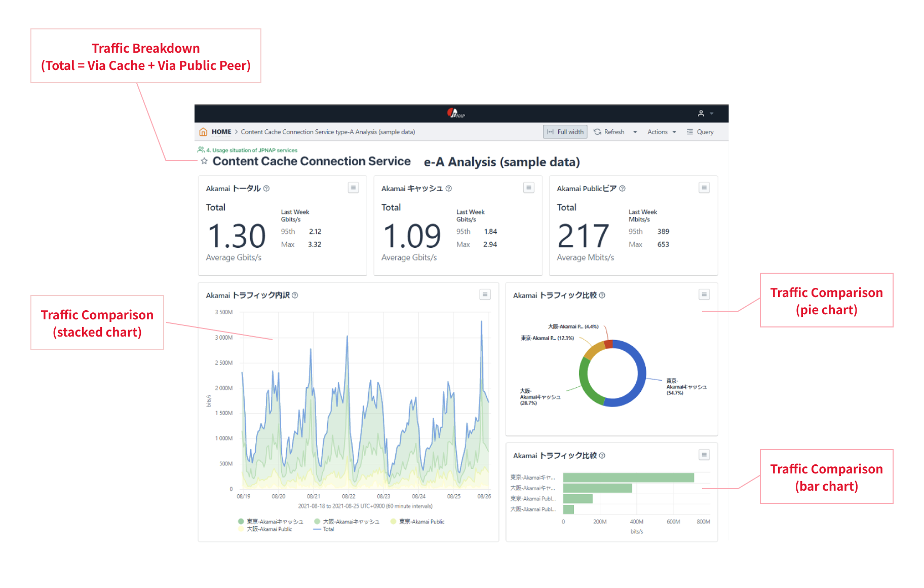Expand the dropdown arrow beside user icon

coord(712,114)
